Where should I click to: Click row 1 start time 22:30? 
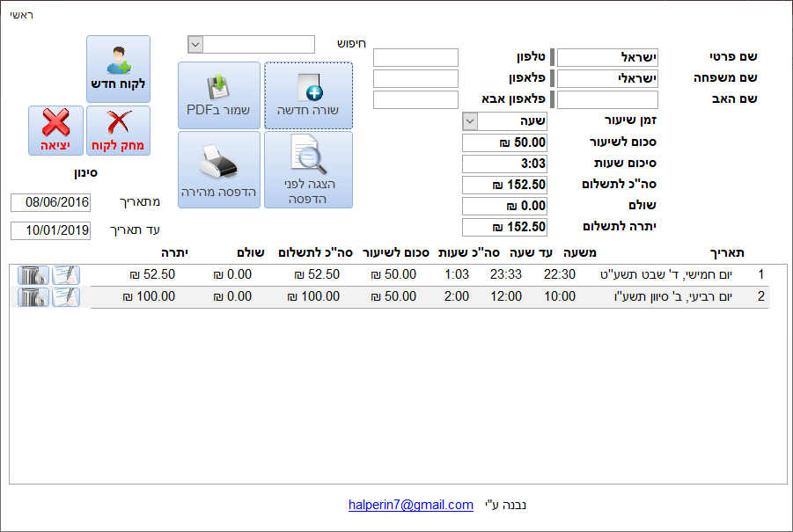pyautogui.click(x=560, y=275)
